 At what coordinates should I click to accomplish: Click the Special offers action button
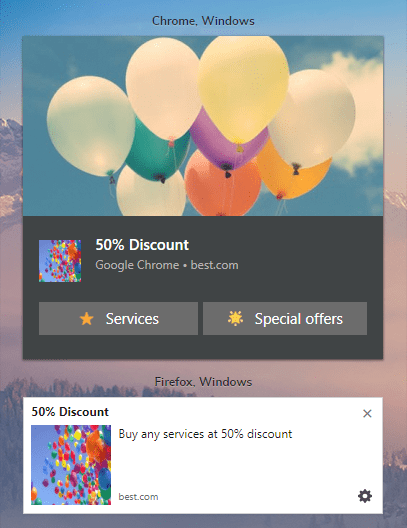285,318
